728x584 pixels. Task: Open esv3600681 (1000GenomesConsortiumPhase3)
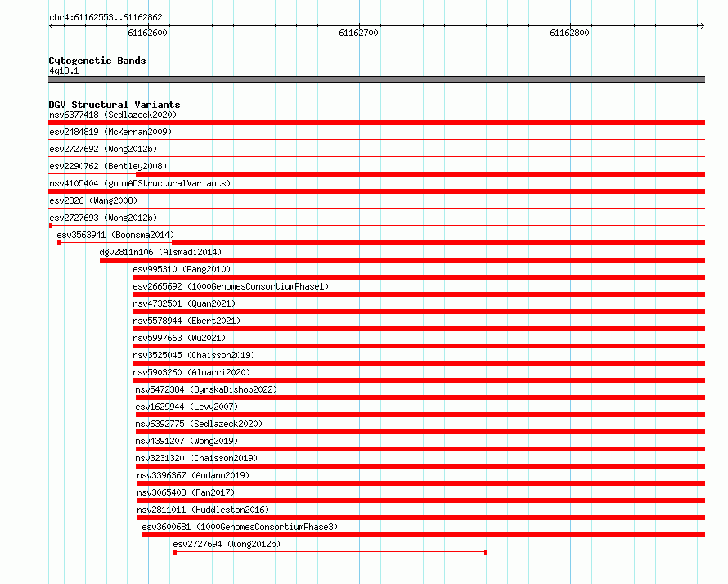(x=240, y=527)
